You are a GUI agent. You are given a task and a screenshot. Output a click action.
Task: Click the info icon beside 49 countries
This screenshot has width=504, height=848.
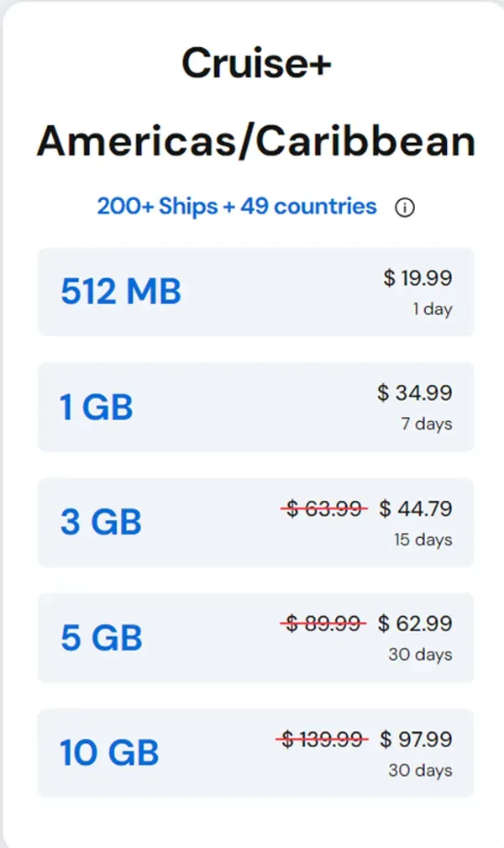405,207
